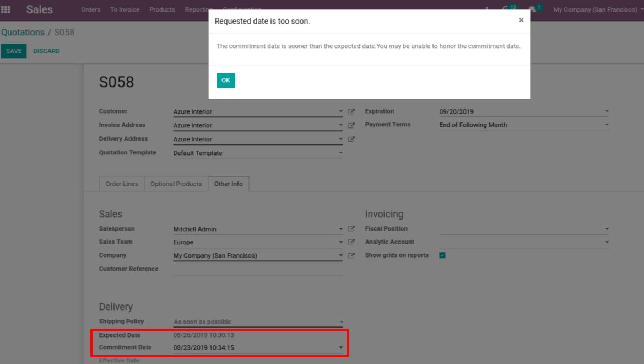The height and width of the screenshot is (364, 644).
Task: Open external link for Delivery Address
Action: pos(351,139)
